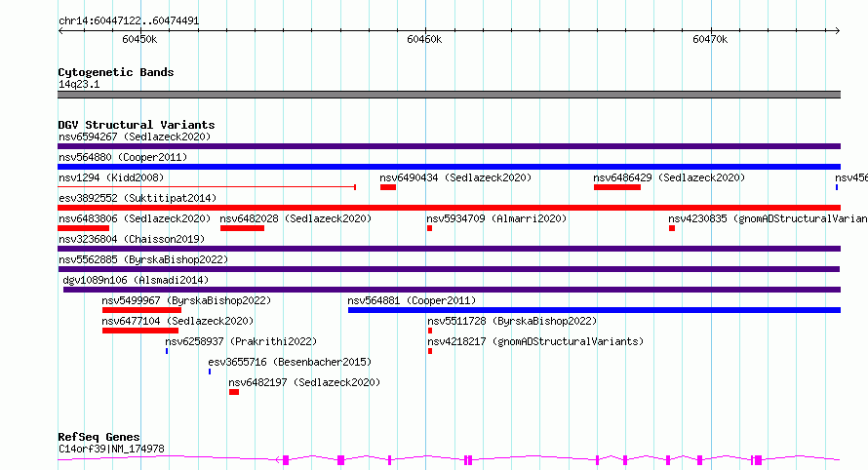This screenshot has width=868, height=470.
Task: Click the chr14:60447122..60474491 position text
Action: click(129, 21)
